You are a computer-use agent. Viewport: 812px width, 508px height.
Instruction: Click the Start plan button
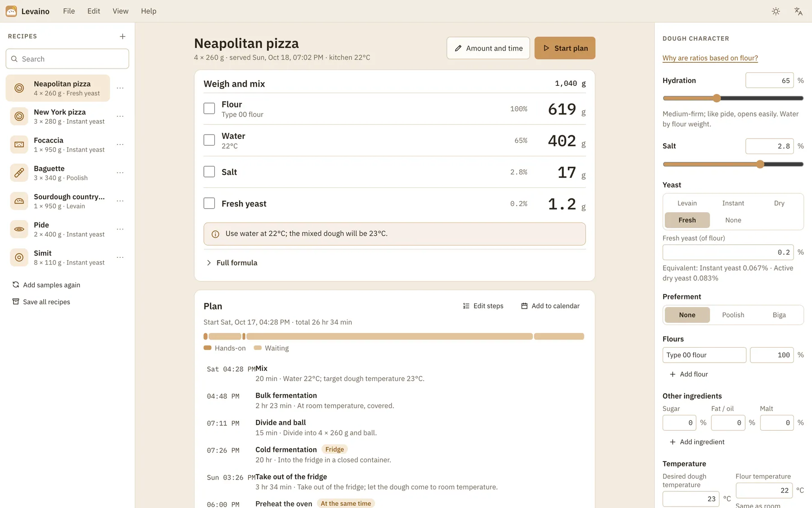tap(565, 48)
